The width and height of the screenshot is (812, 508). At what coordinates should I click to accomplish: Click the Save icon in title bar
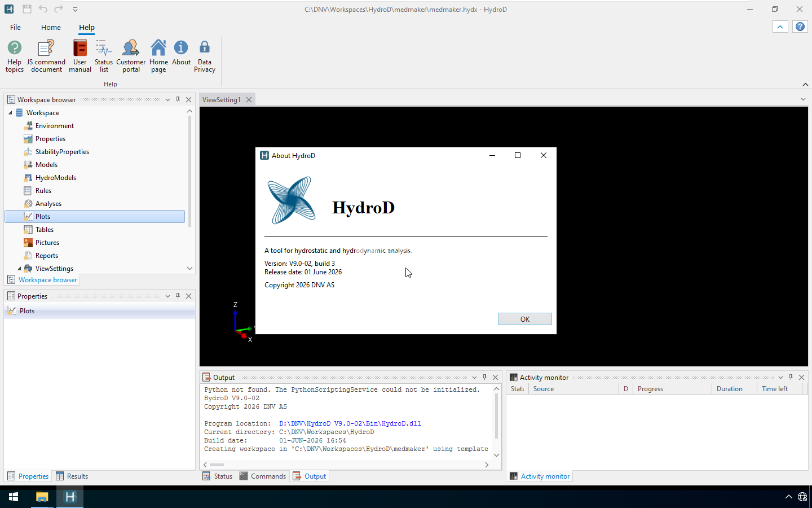[x=27, y=9]
